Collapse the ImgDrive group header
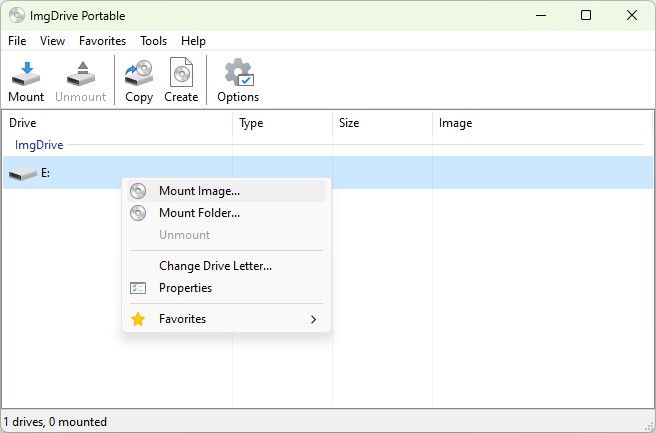This screenshot has height=433, width=656. point(39,145)
